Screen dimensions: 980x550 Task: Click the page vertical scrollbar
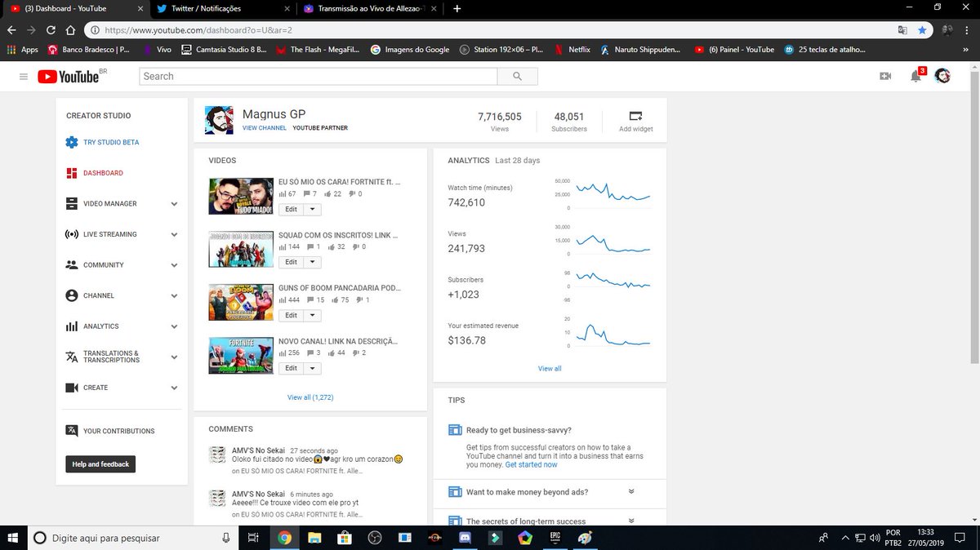point(974,216)
